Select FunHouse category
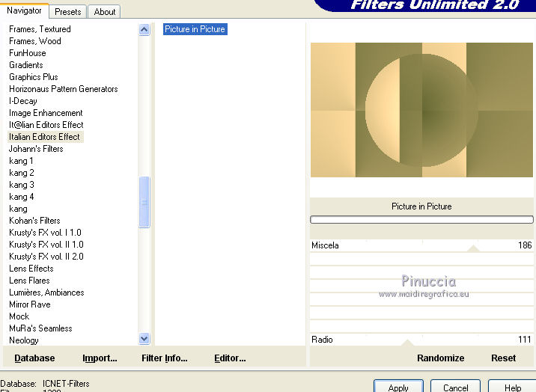Viewport: 536px width, 392px height. (28, 53)
